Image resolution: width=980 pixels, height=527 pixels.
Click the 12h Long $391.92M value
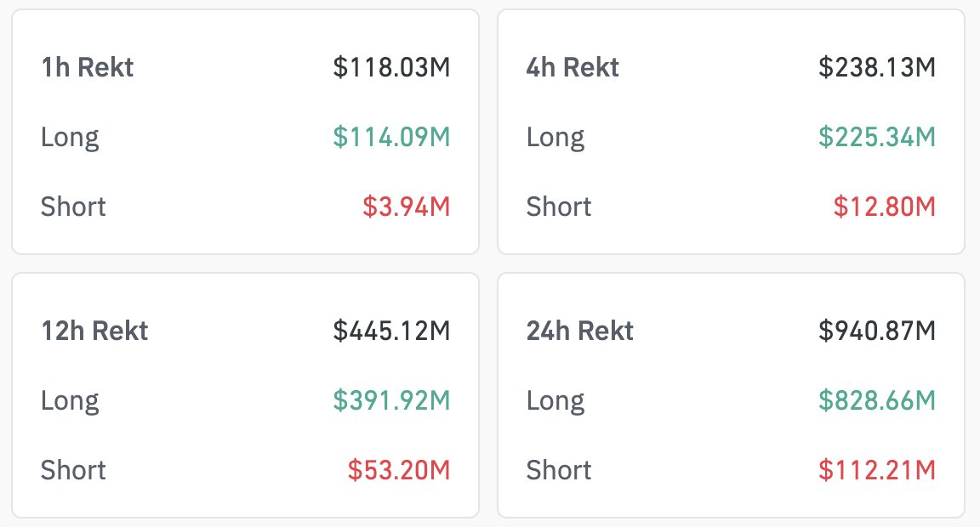(391, 400)
